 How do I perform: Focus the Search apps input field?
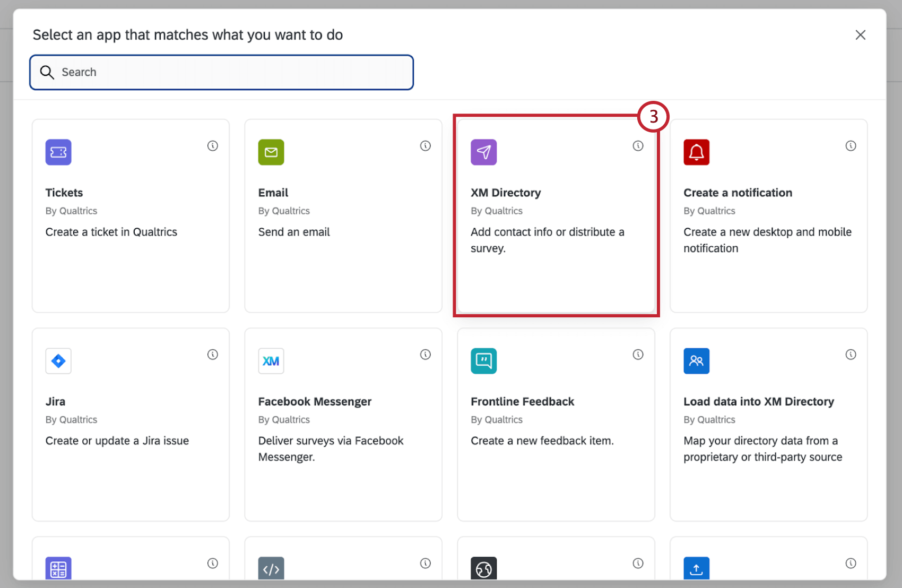[222, 72]
